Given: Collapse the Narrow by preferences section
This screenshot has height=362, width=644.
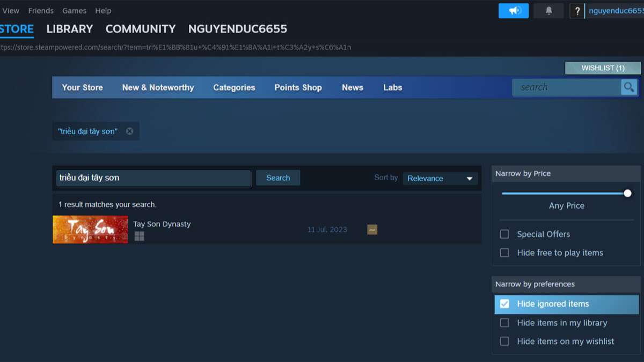Looking at the screenshot, I should 566,284.
